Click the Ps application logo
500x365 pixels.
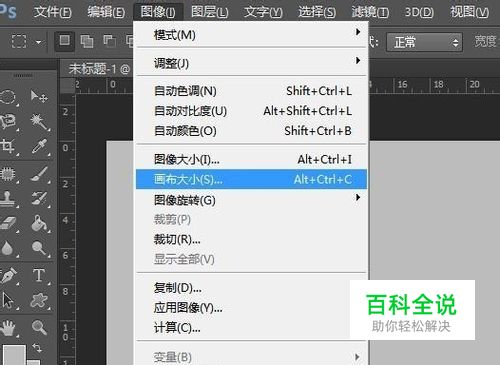[x=8, y=12]
